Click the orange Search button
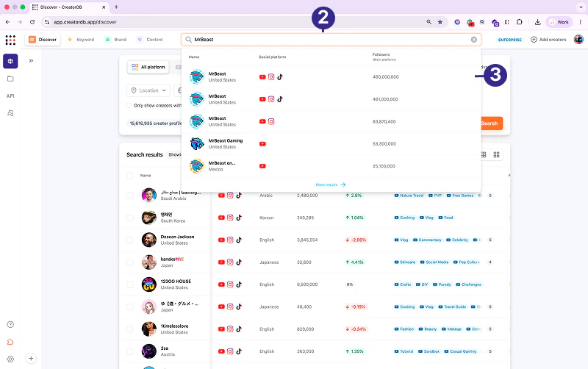This screenshot has height=369, width=588. [490, 123]
